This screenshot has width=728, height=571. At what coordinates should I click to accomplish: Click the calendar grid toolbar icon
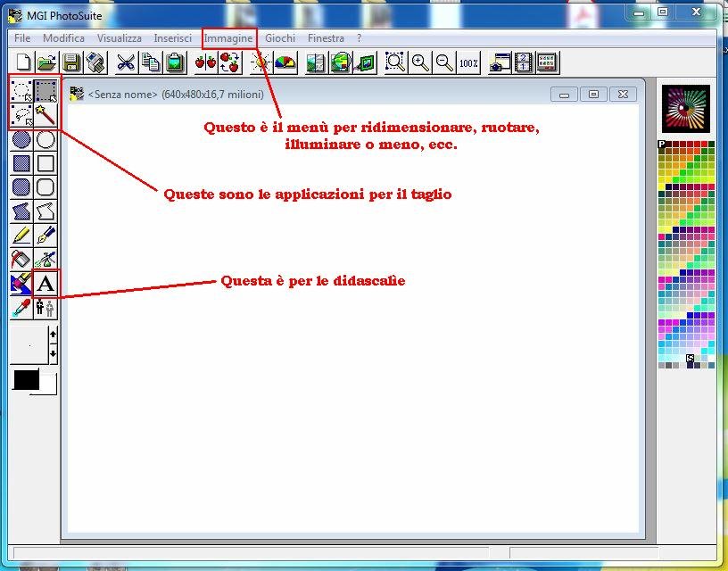tap(548, 62)
